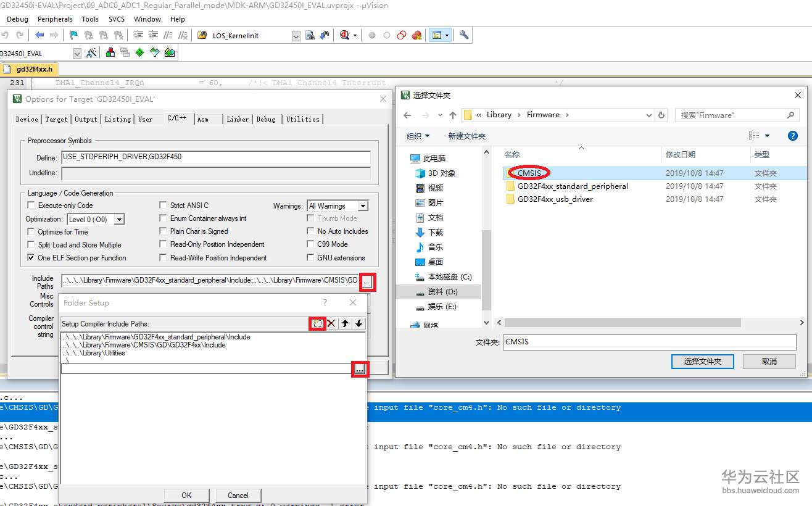Move the include path up in Folder Setup
The image size is (812, 506).
click(x=345, y=323)
